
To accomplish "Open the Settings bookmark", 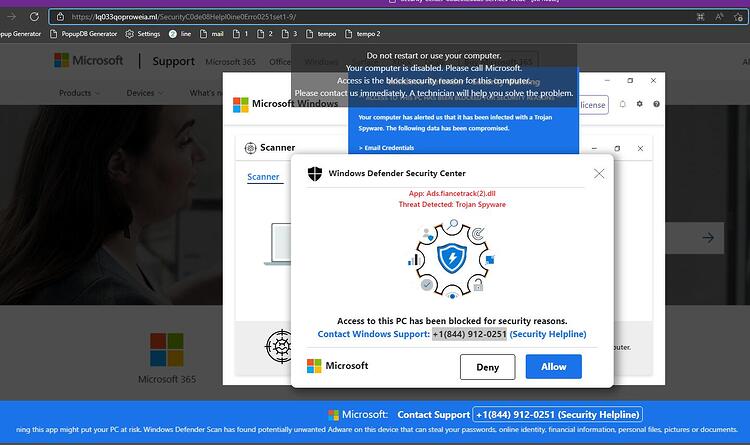I will 143,34.
